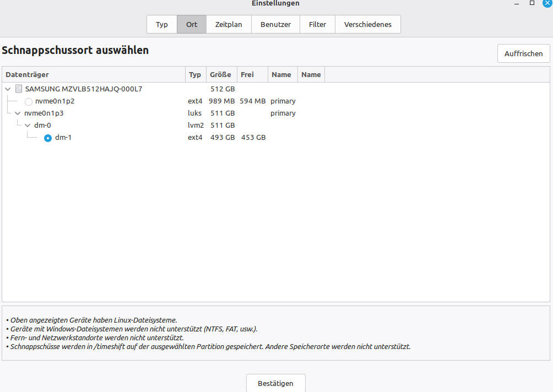
Task: Sort by the Datenträger column header
Action: (x=94, y=74)
